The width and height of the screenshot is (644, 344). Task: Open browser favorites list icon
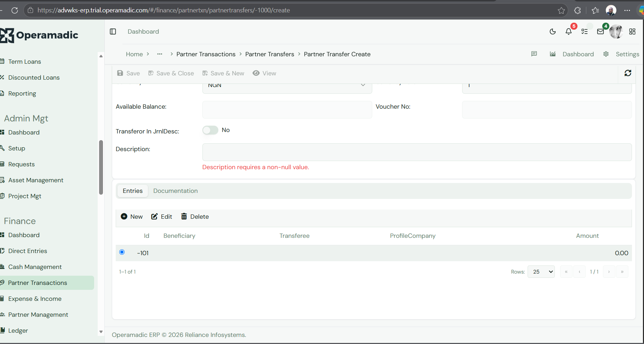[x=595, y=10]
